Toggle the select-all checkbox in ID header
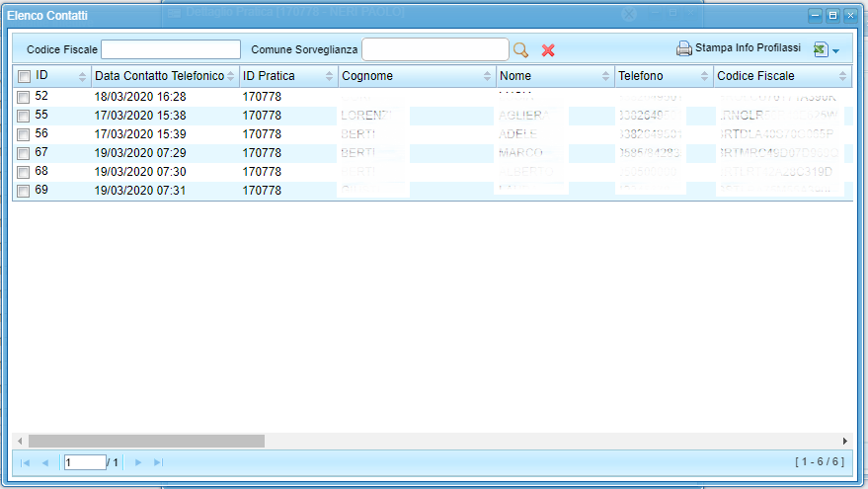 (24, 76)
